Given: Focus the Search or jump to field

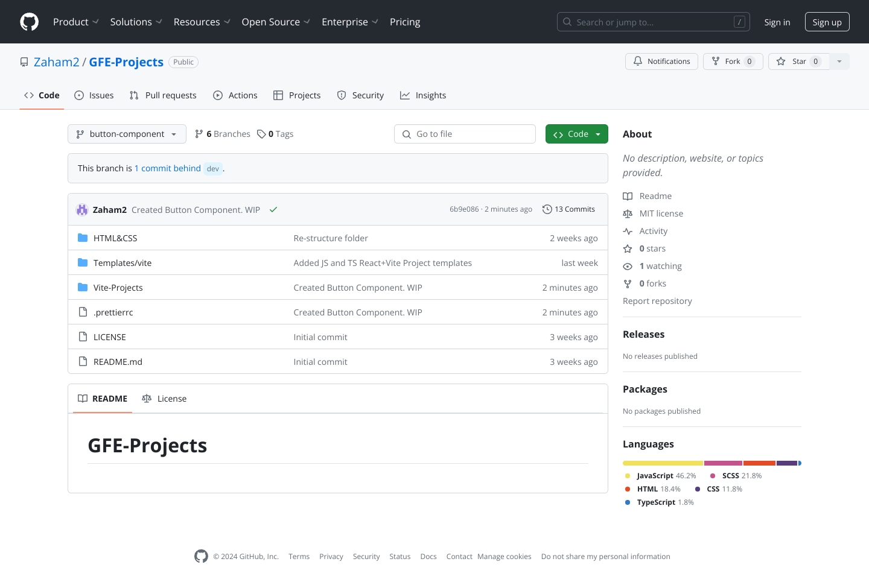Looking at the screenshot, I should coord(654,22).
